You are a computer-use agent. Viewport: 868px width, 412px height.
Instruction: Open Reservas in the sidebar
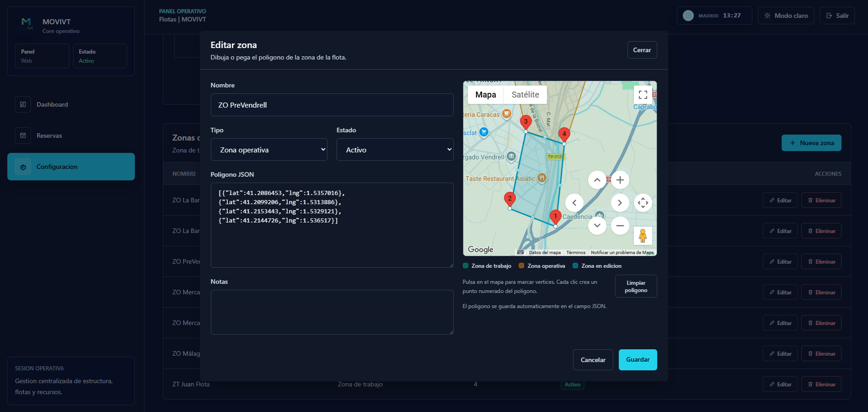71,136
